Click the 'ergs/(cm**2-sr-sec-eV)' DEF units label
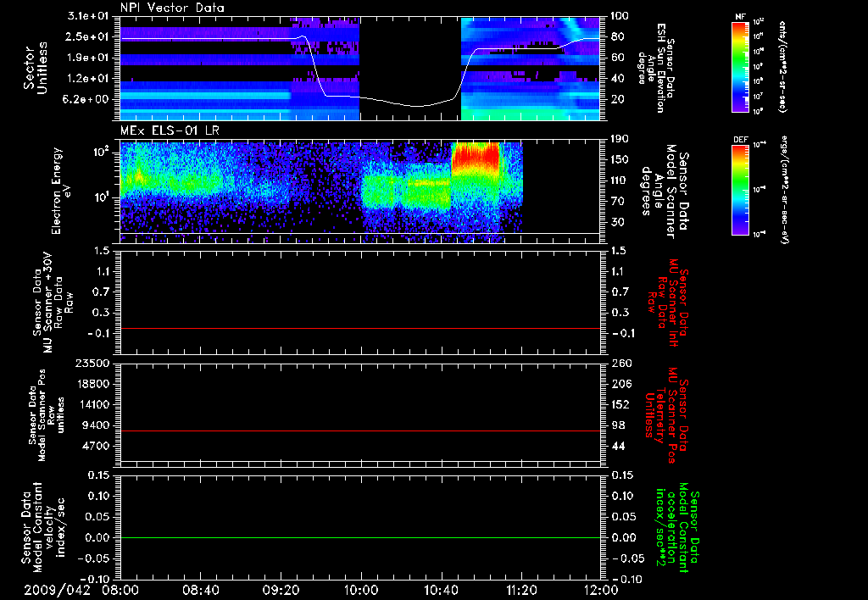The width and height of the screenshot is (868, 600). tap(784, 190)
